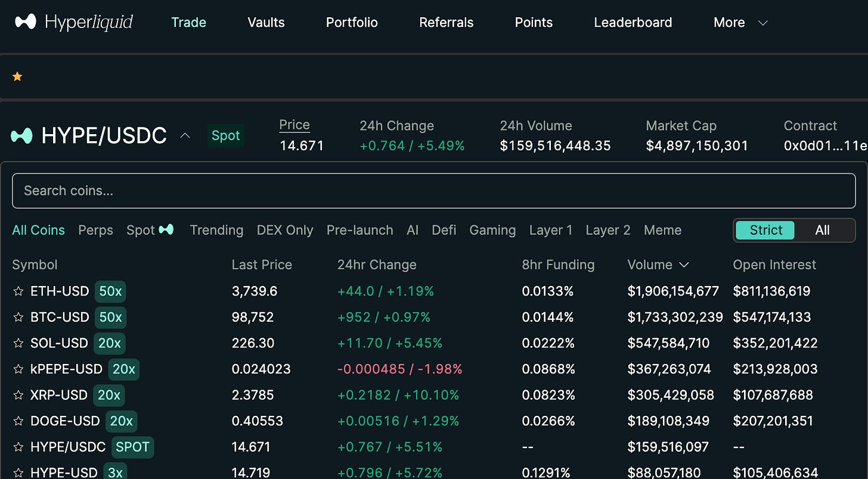Click the SPOT badge in the HYPE/USDC row
The width and height of the screenshot is (868, 479).
coord(132,447)
